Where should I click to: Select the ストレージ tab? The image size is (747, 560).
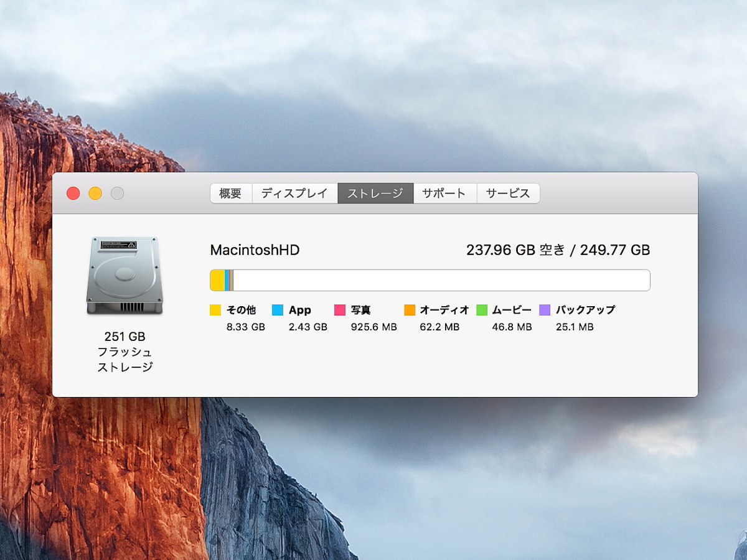[375, 194]
